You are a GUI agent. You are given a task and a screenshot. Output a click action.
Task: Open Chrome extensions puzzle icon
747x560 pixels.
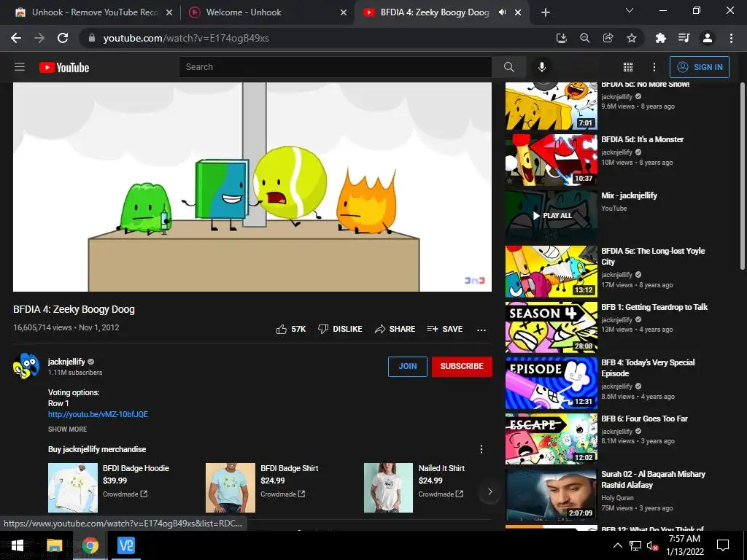[x=660, y=38]
